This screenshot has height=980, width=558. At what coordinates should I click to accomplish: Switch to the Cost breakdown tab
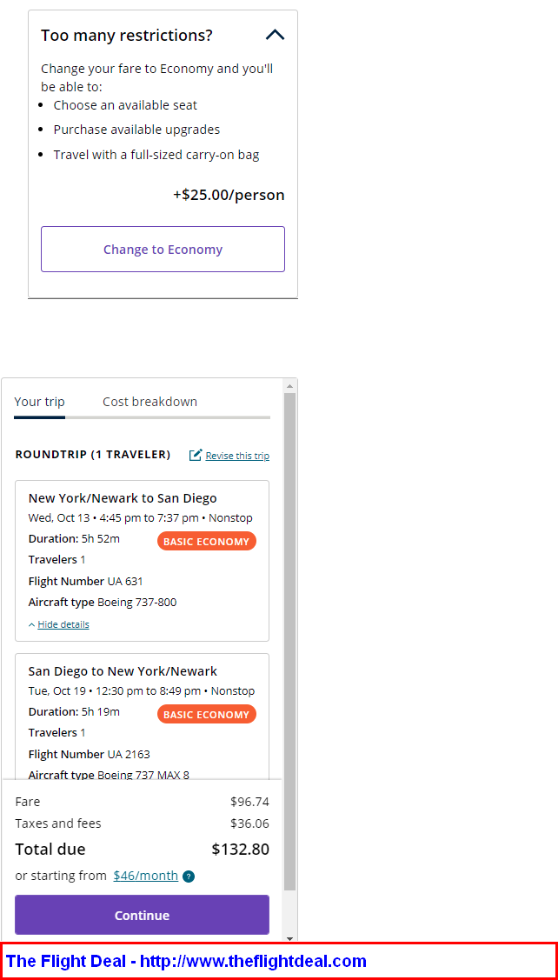click(150, 402)
